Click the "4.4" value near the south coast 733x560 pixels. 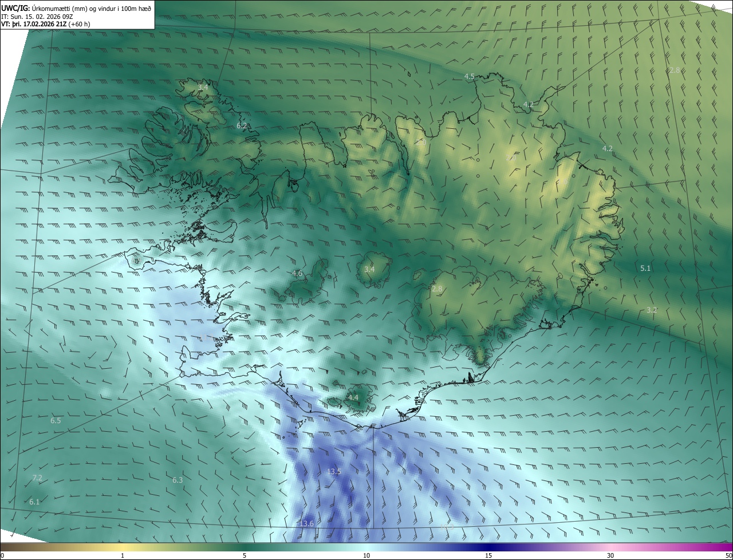[x=353, y=397]
